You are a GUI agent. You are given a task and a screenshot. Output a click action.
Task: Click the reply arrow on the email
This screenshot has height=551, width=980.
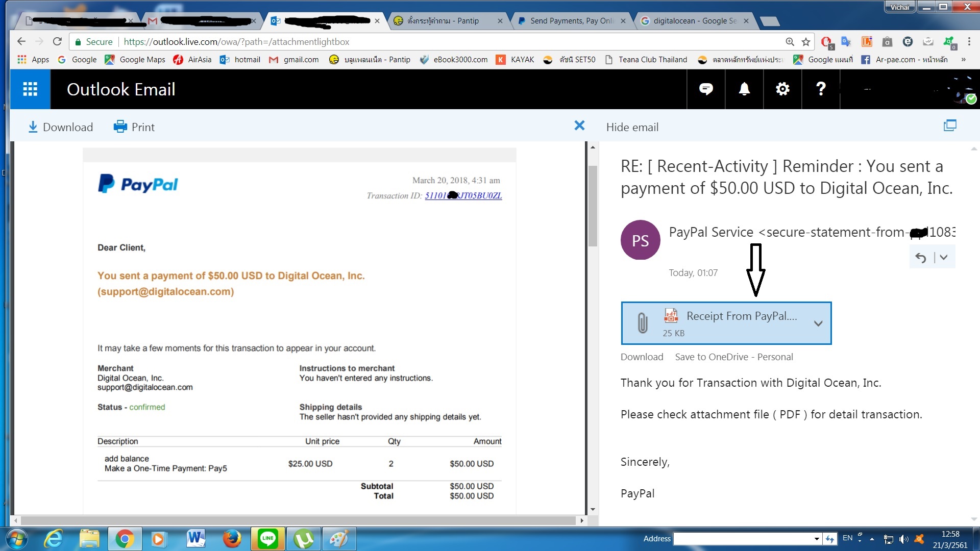921,258
